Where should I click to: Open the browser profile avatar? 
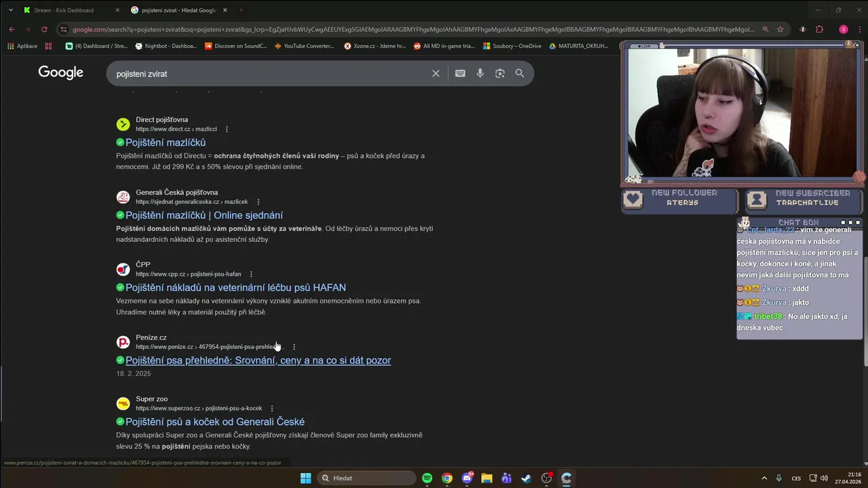point(844,29)
